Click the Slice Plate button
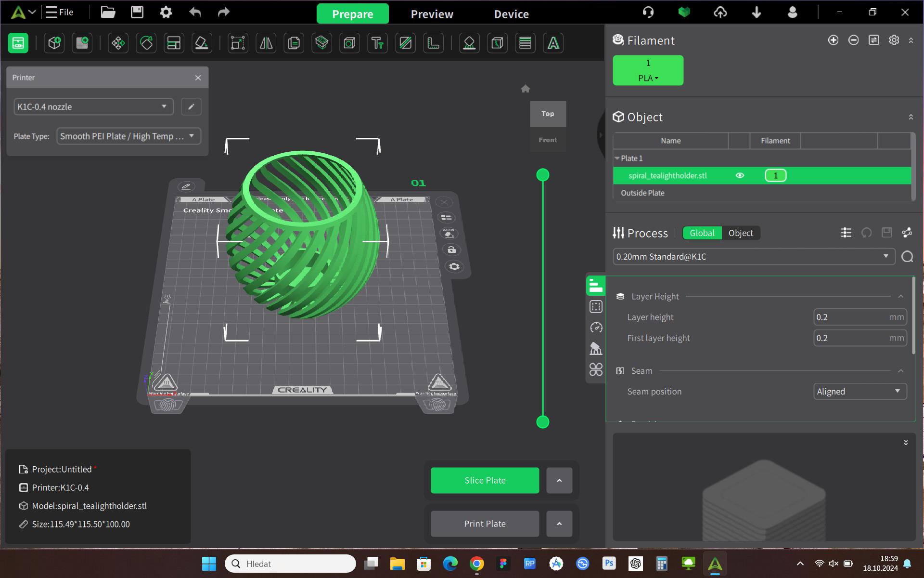This screenshot has width=924, height=578. tap(485, 480)
